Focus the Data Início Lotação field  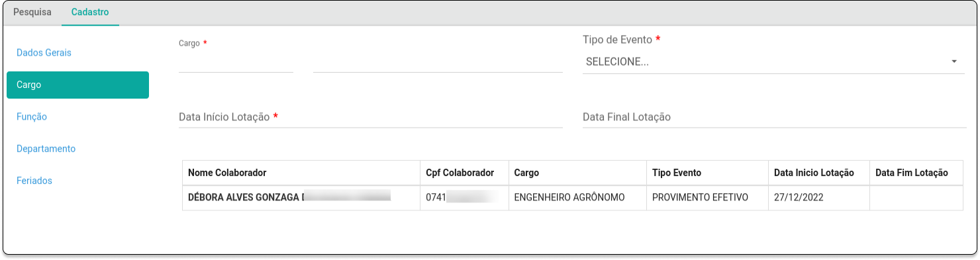click(370, 117)
